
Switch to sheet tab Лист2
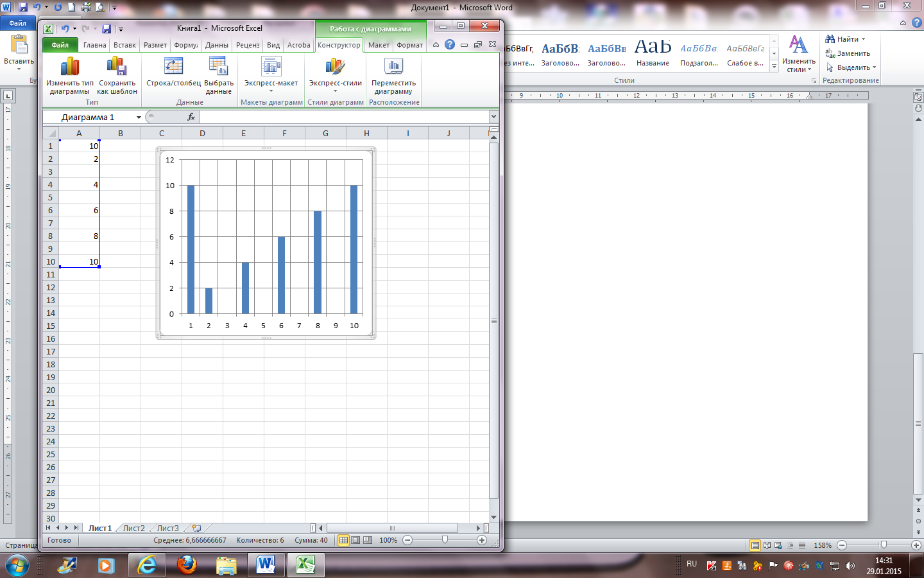(134, 528)
